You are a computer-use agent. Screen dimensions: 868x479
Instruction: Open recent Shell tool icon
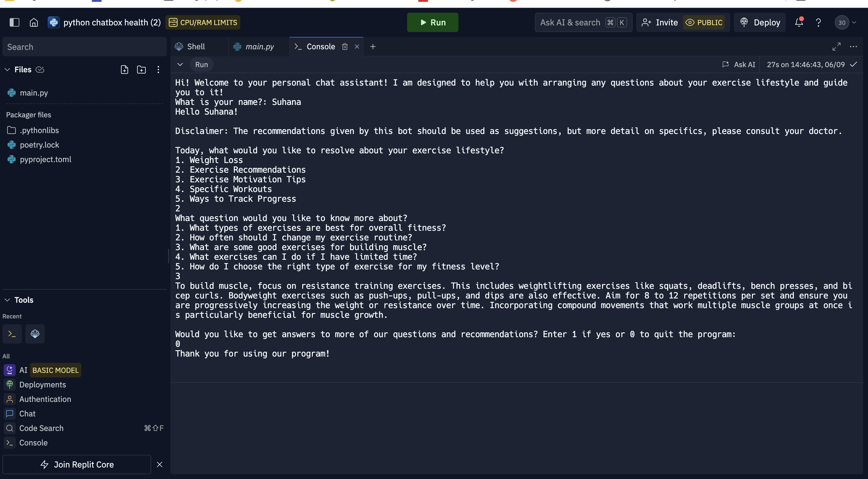[x=35, y=334]
